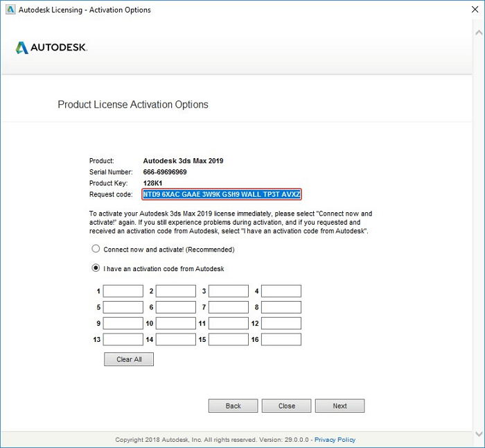The width and height of the screenshot is (485, 448).
Task: Click activation code field 1
Action: point(123,291)
